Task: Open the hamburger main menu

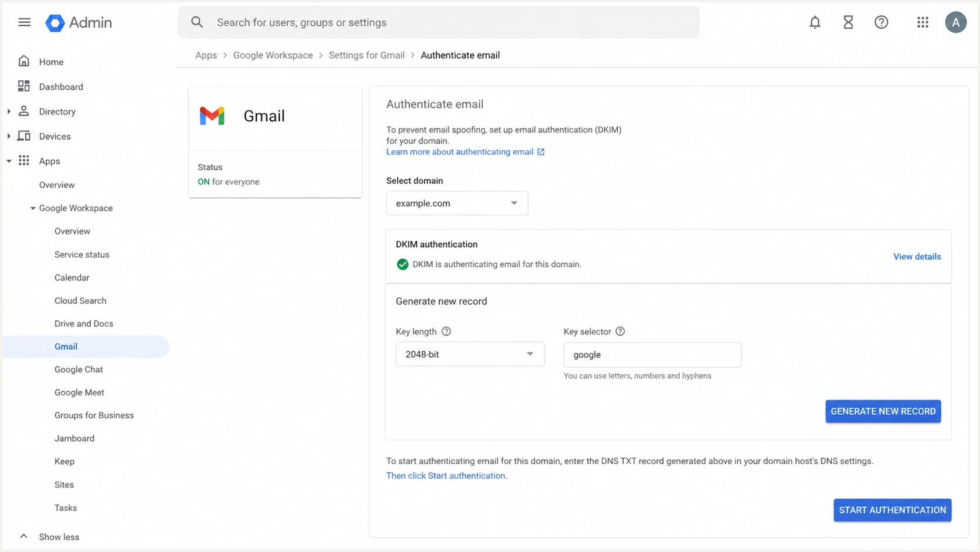Action: [24, 22]
